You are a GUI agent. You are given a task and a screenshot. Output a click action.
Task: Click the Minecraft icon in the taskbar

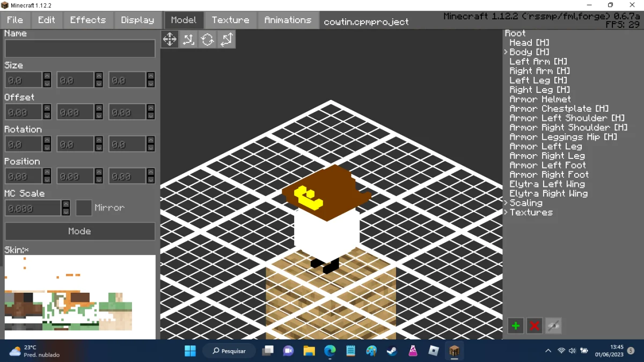click(x=454, y=351)
